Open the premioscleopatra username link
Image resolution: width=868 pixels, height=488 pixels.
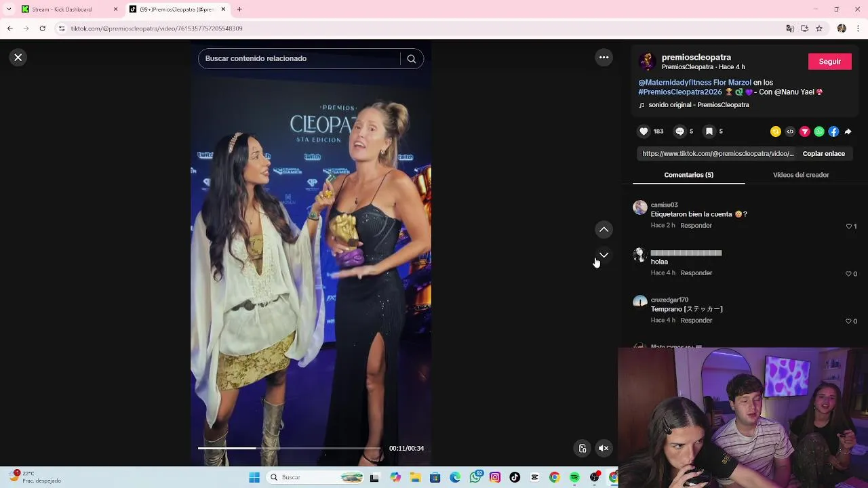coord(696,58)
